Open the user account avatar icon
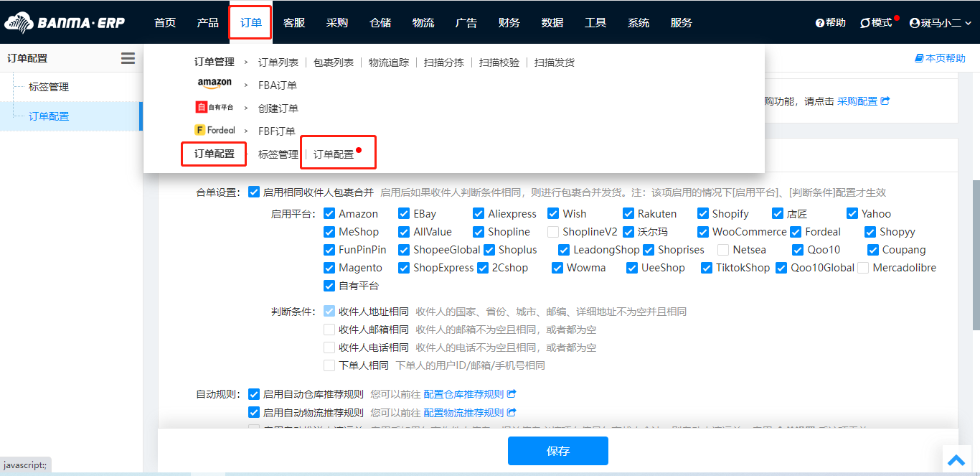The height and width of the screenshot is (476, 980). [915, 23]
